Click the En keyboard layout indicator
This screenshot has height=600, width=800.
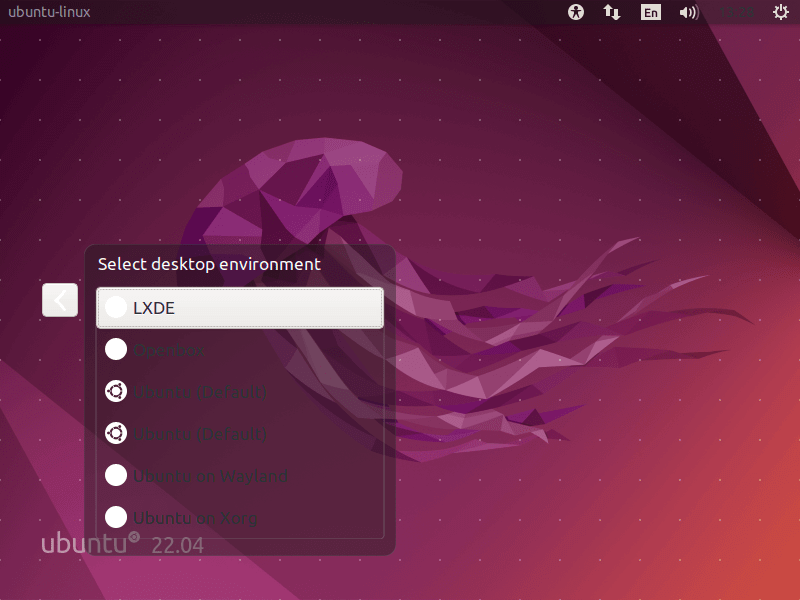pos(650,13)
